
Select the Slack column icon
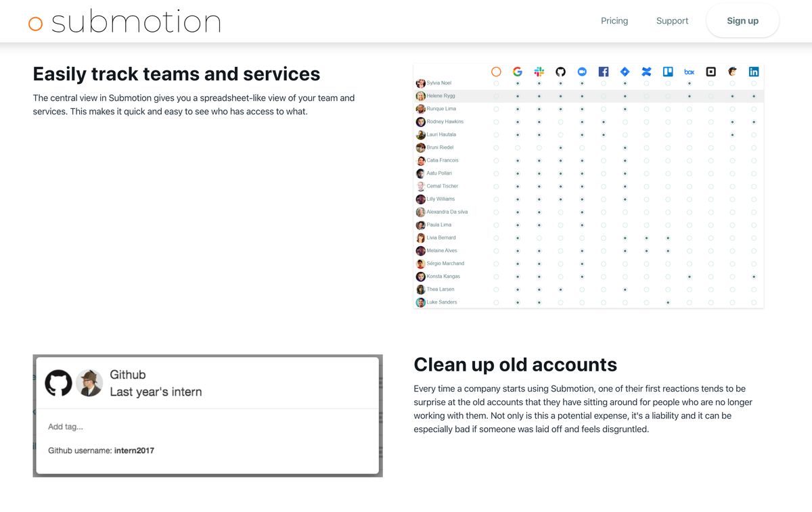click(x=539, y=71)
